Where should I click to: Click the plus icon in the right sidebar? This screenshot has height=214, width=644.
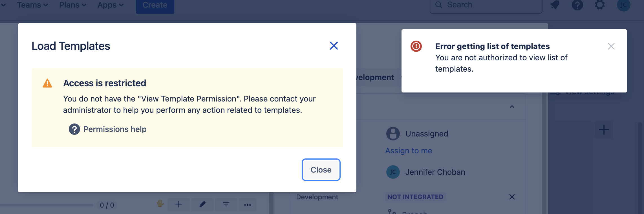click(x=604, y=130)
